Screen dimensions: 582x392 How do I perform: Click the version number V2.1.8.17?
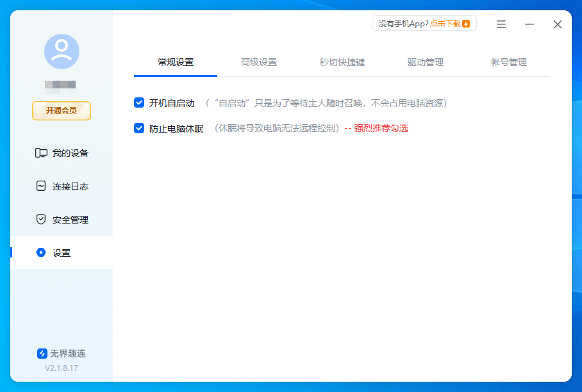point(62,367)
